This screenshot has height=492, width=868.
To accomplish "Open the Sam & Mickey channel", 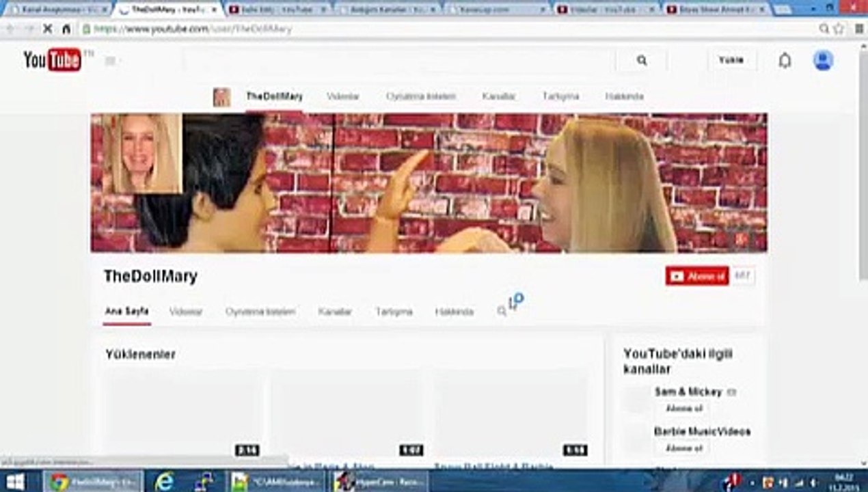I will coord(688,392).
